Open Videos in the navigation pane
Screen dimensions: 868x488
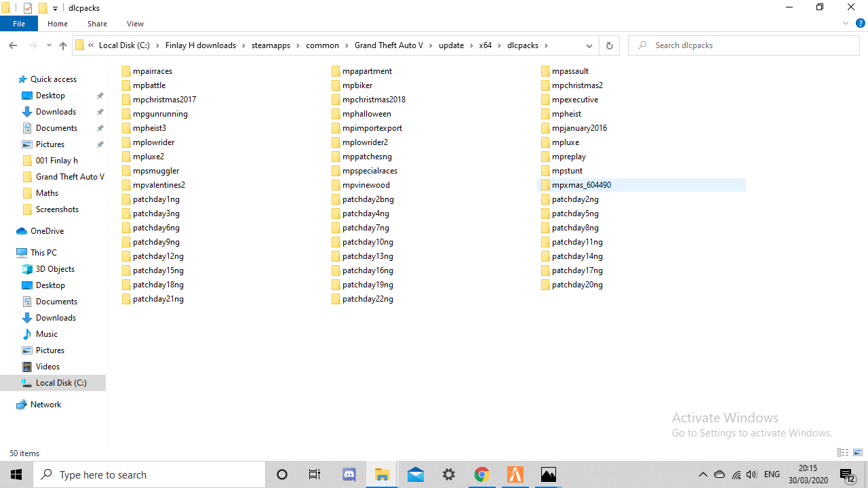click(47, 367)
